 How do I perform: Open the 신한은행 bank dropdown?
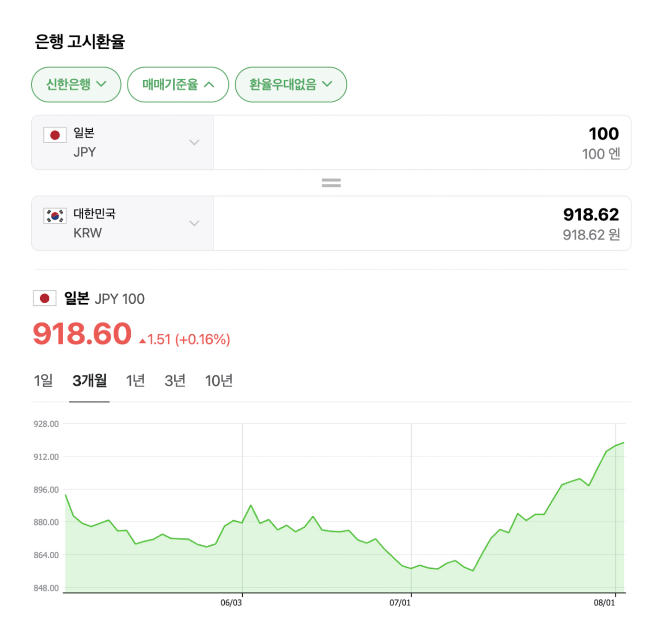click(76, 85)
